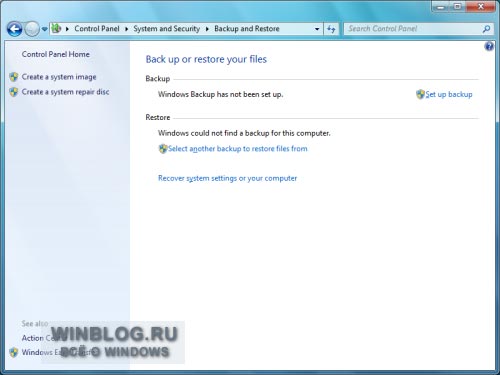Click shield icon beside Create a system image
This screenshot has width=500, height=375.
tap(14, 77)
